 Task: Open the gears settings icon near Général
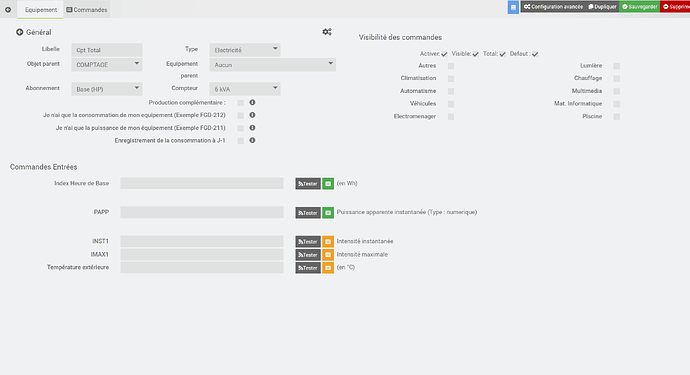(x=327, y=32)
